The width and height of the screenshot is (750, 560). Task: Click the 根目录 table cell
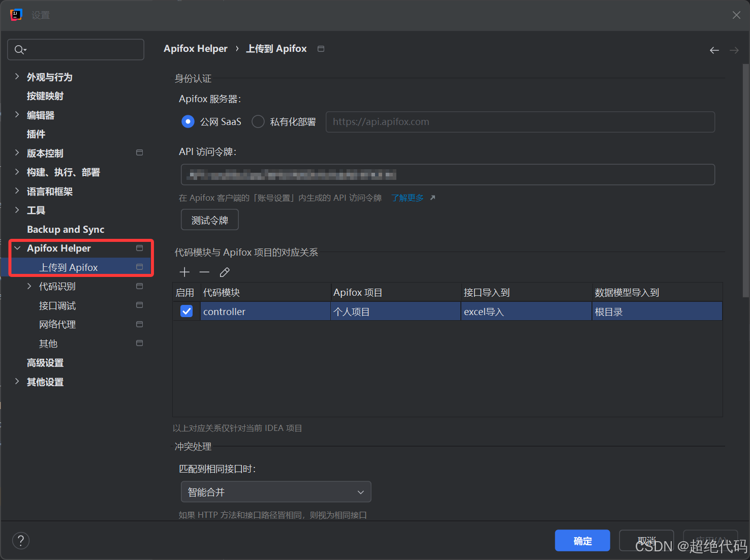pyautogui.click(x=658, y=312)
